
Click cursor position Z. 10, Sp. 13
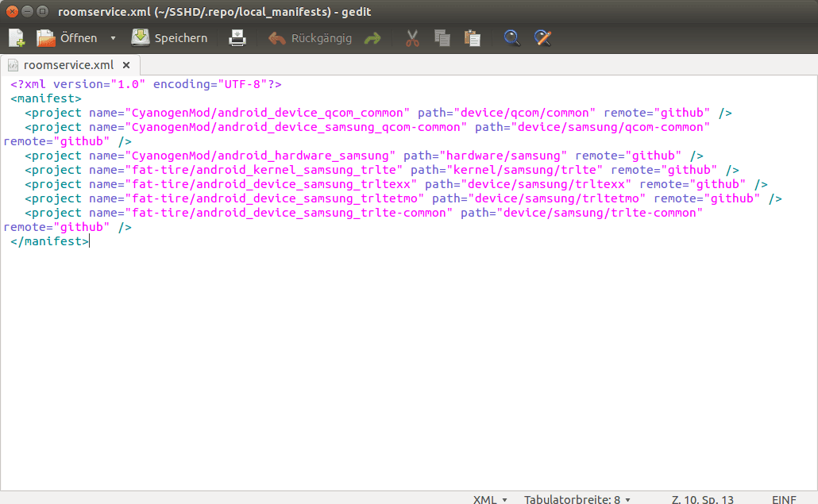click(702, 499)
